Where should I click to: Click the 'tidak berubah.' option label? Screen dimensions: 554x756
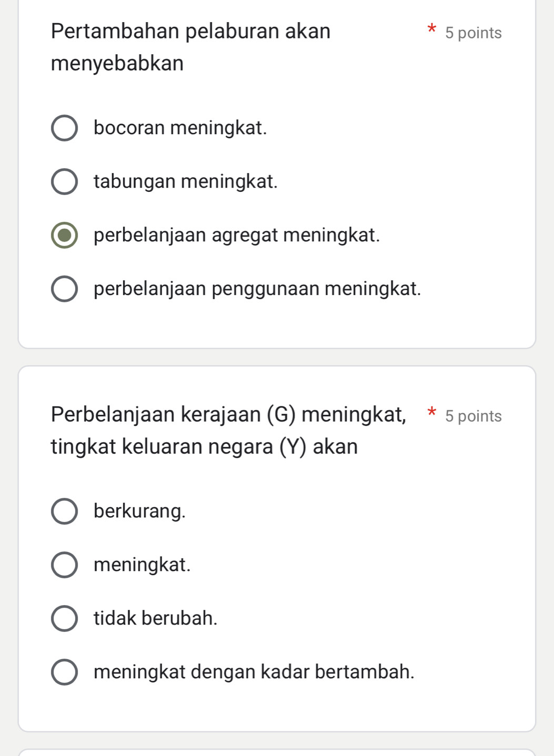[155, 618]
